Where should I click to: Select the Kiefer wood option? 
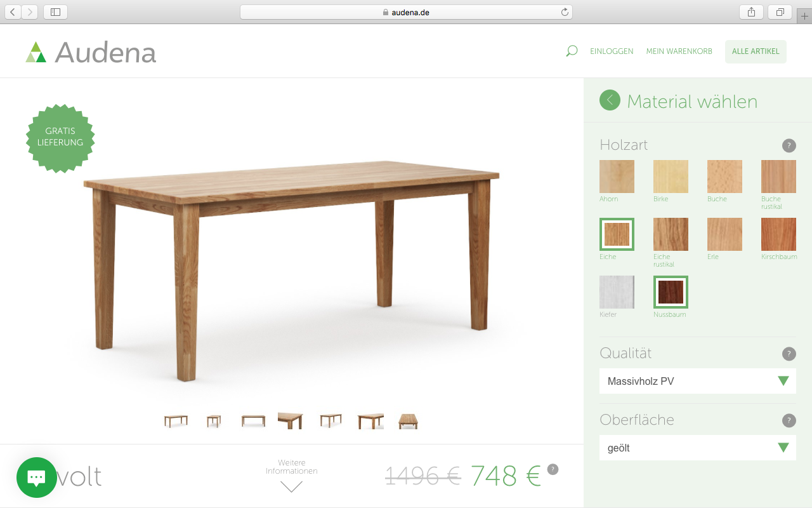click(617, 292)
